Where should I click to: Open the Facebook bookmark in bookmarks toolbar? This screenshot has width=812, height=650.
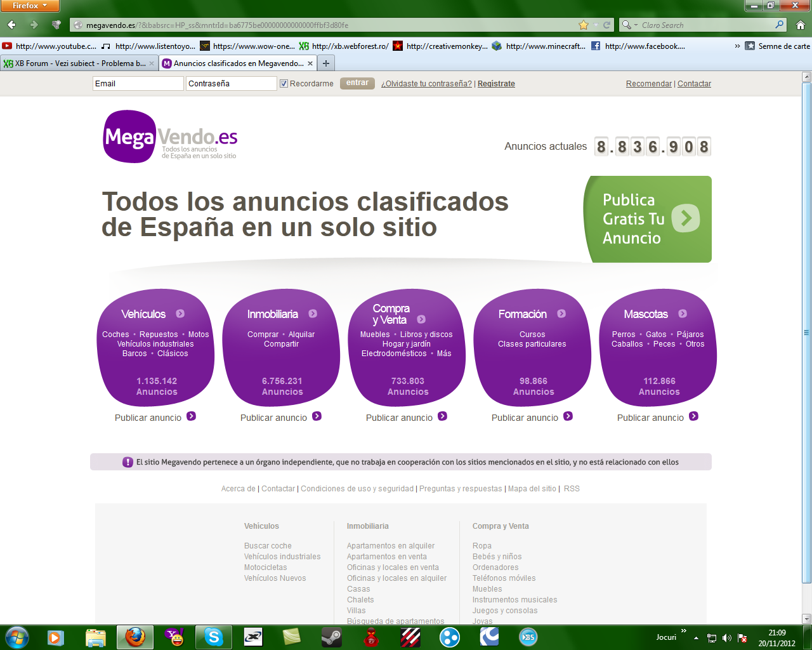(638, 46)
